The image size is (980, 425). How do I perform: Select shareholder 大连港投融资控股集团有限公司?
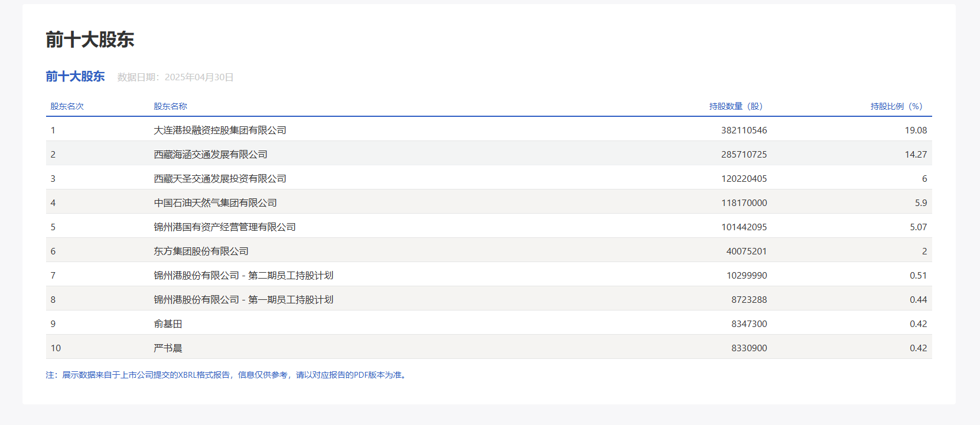tap(220, 130)
